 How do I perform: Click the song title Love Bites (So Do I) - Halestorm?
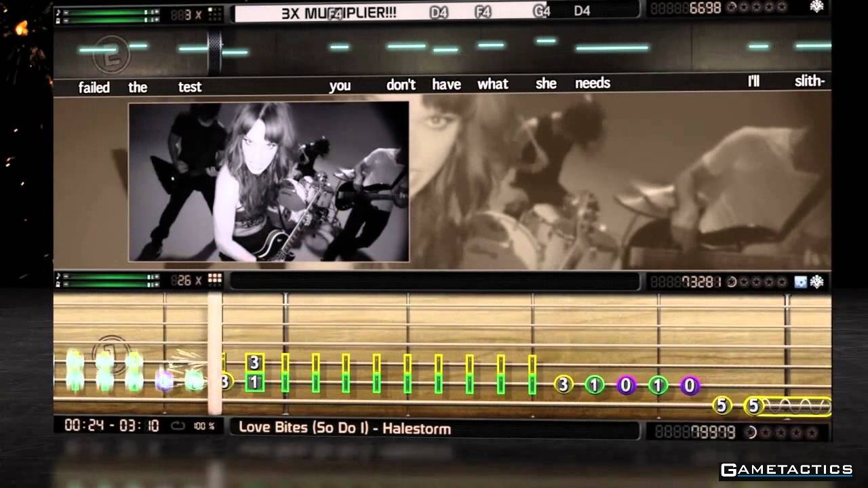click(x=345, y=428)
